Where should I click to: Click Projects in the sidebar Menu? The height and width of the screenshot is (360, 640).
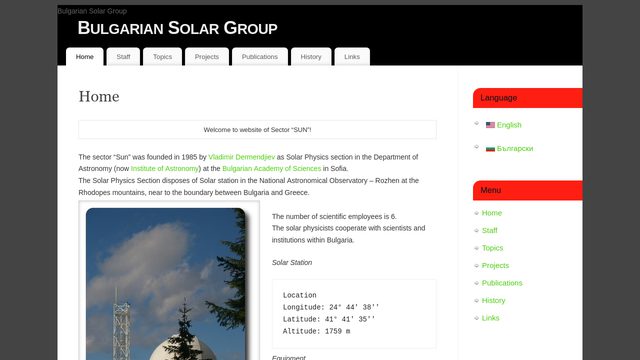click(496, 266)
